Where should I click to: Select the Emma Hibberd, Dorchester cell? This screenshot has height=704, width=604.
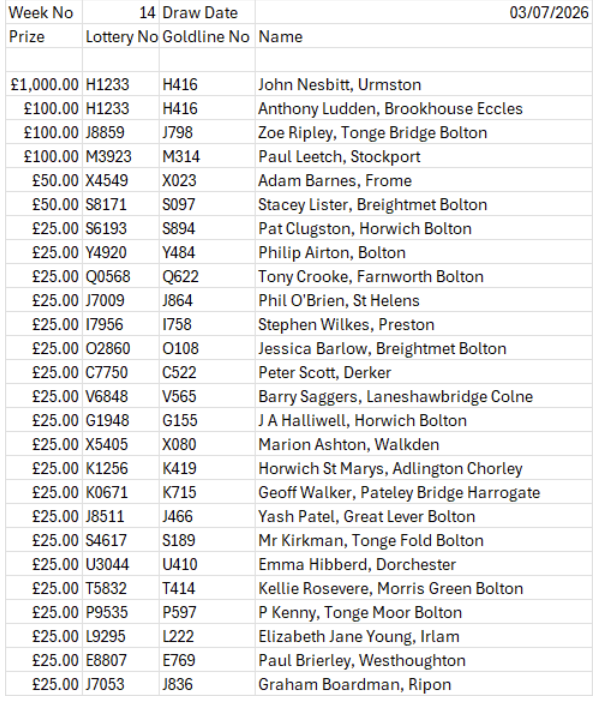423,564
